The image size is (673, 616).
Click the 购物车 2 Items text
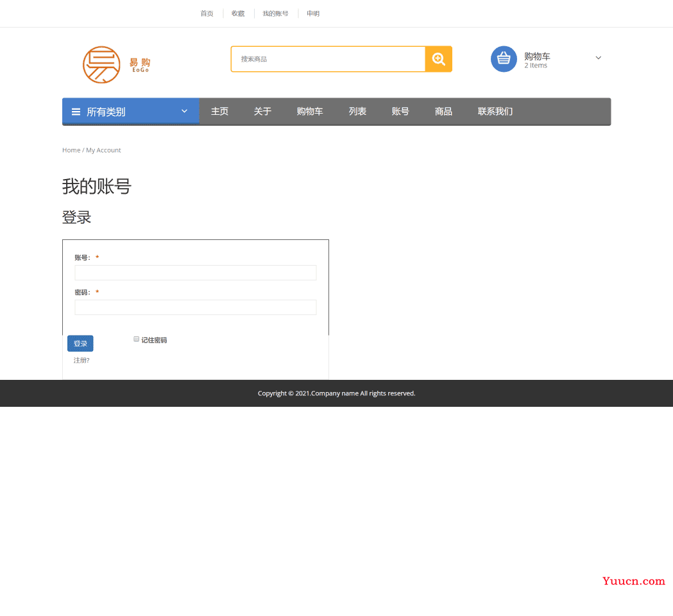coord(537,60)
